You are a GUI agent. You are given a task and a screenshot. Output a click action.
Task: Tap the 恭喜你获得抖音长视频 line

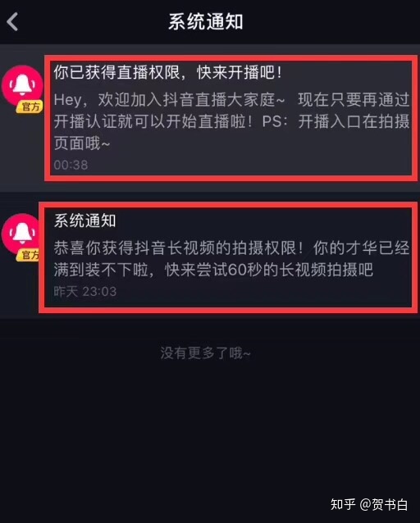(180, 248)
